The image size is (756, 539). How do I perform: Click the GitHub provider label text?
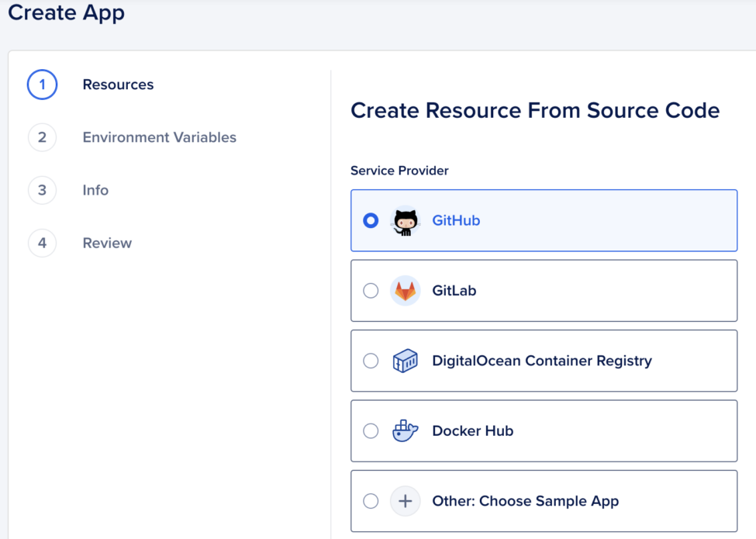[456, 220]
